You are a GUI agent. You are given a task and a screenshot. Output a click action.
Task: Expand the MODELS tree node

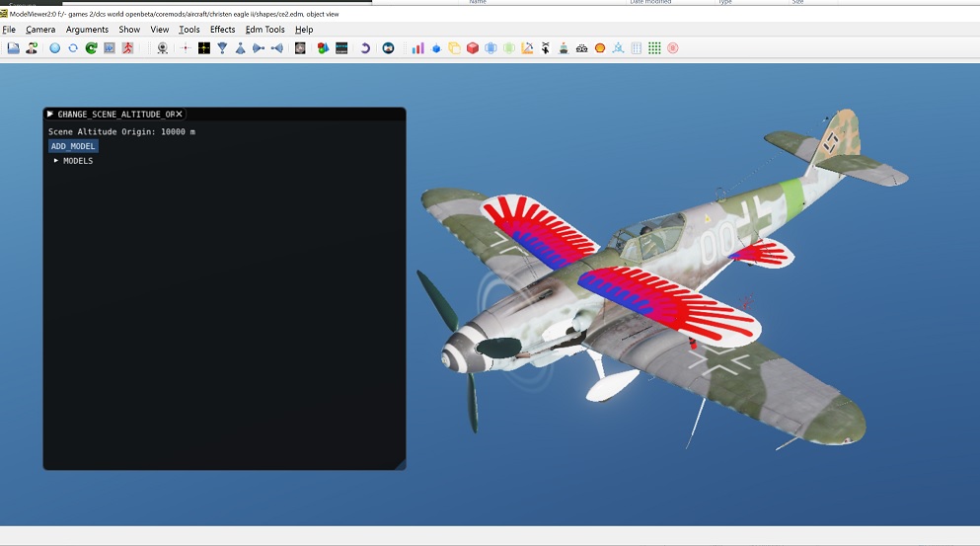[x=56, y=161]
